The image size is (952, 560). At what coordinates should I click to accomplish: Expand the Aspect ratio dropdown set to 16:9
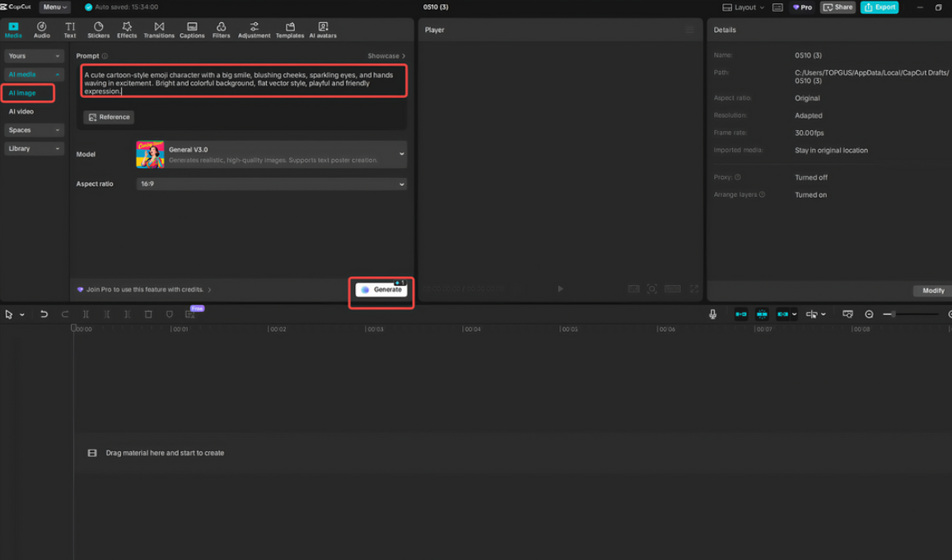pyautogui.click(x=272, y=184)
